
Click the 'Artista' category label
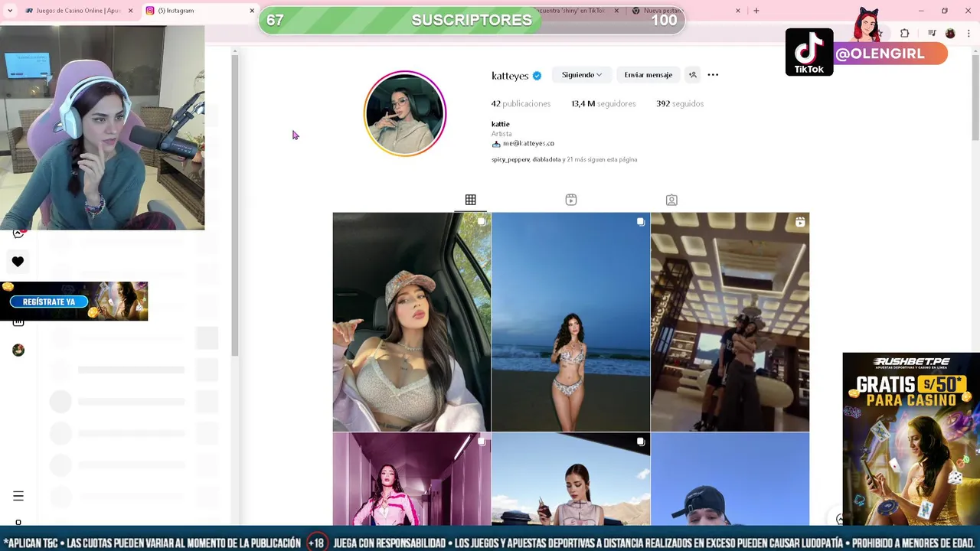click(x=501, y=134)
